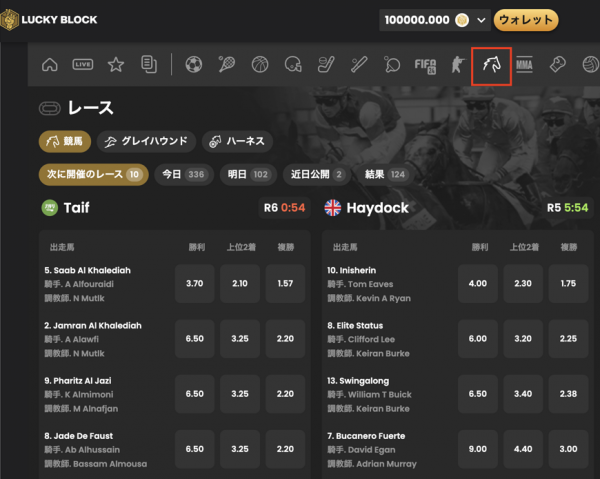Bet place 2.20 on Pharitz Al Jazi
This screenshot has height=479, width=600.
click(285, 394)
